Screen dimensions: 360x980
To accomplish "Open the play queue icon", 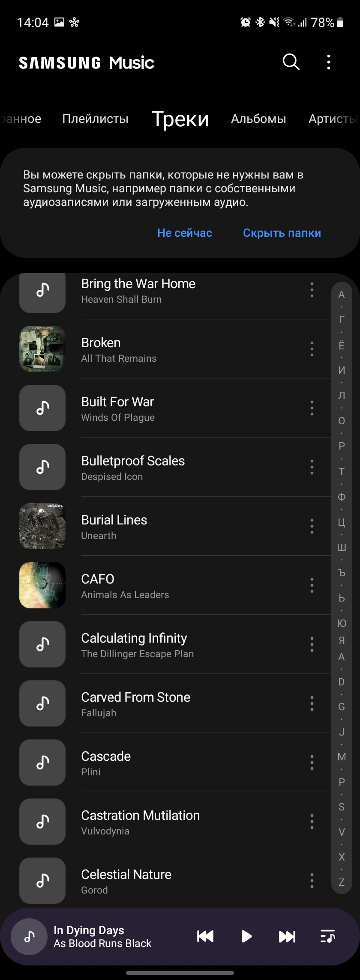I will 328,936.
